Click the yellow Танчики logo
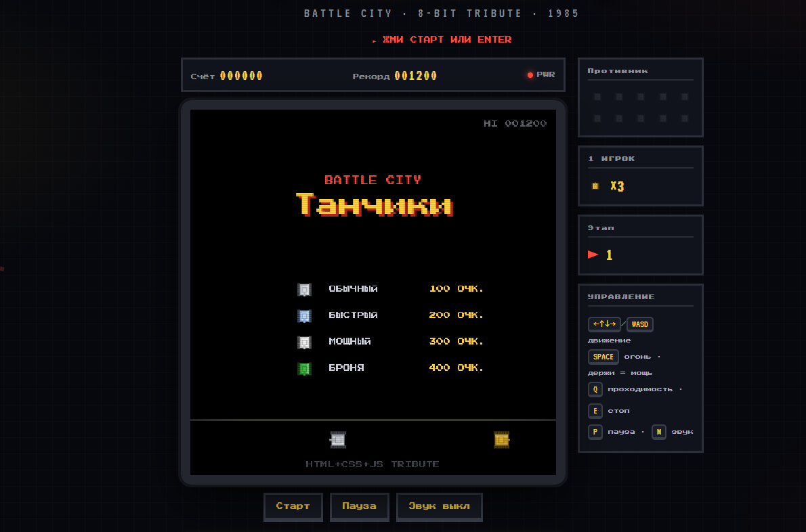 [x=374, y=204]
